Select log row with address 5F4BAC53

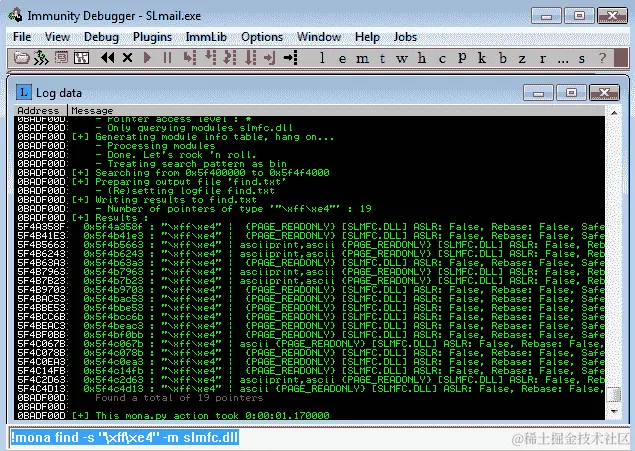[310, 299]
